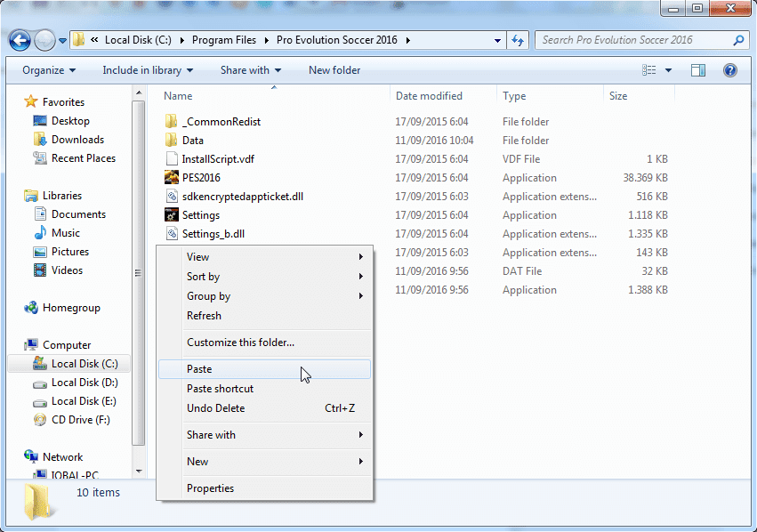Open the Help question mark icon
Viewport: 757px width, 532px height.
tap(730, 70)
